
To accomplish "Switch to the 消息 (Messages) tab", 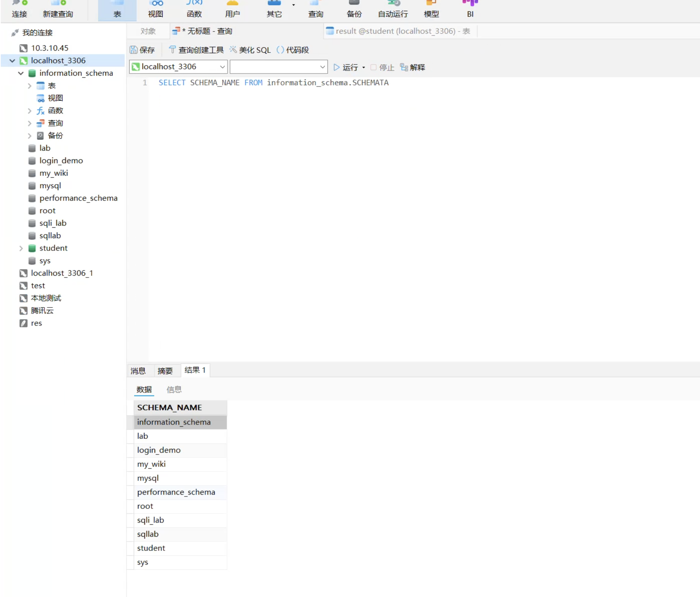I will coord(138,370).
